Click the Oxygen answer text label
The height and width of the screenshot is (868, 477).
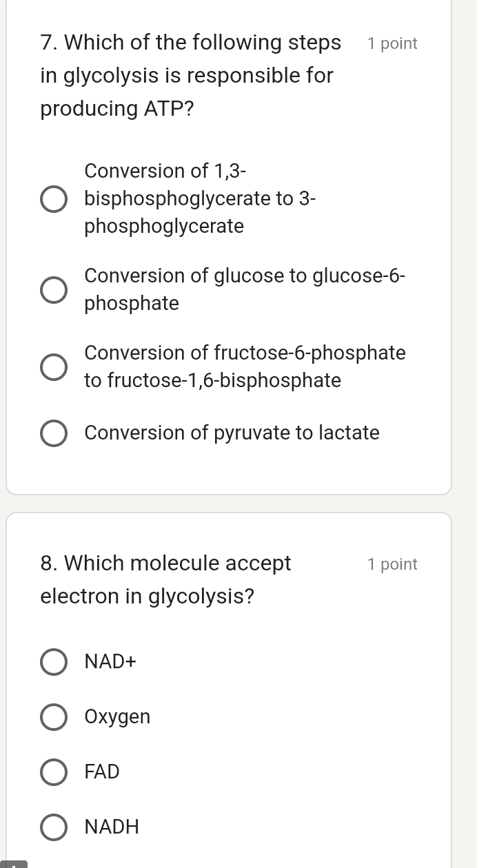[117, 716]
